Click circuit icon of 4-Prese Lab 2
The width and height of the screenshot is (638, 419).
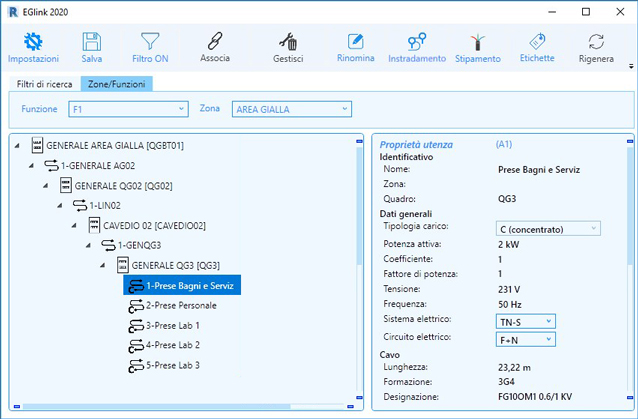(x=136, y=346)
